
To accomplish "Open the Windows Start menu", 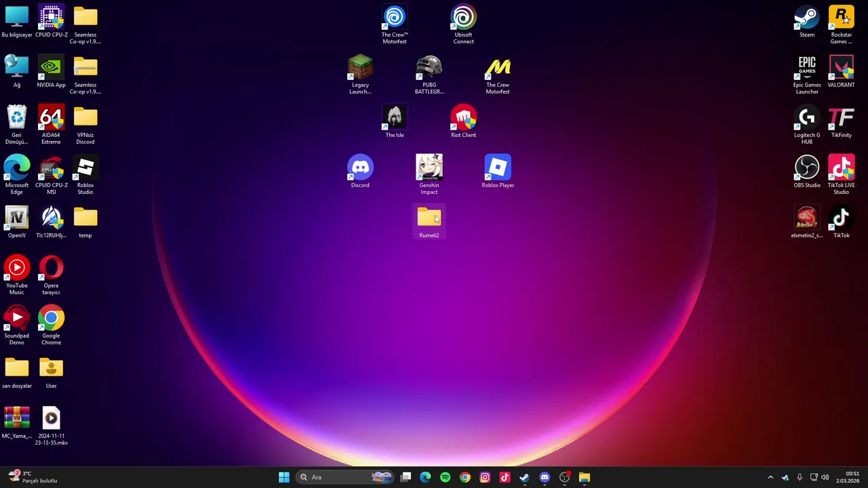I will (284, 477).
